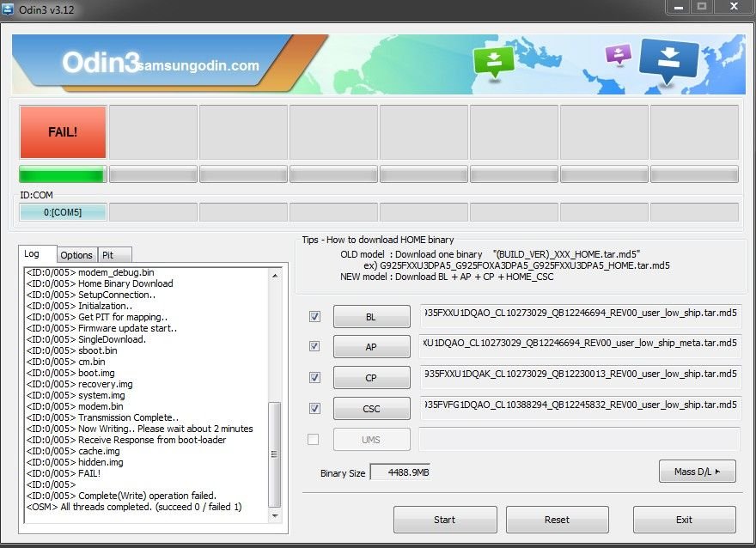The image size is (756, 548).
Task: Click the Exit button
Action: tap(684, 520)
